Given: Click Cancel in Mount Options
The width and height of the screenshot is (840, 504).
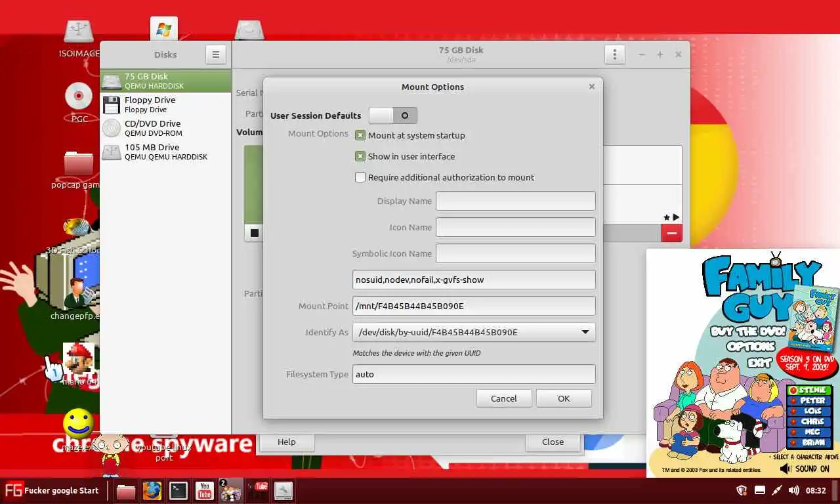Looking at the screenshot, I should pyautogui.click(x=504, y=398).
